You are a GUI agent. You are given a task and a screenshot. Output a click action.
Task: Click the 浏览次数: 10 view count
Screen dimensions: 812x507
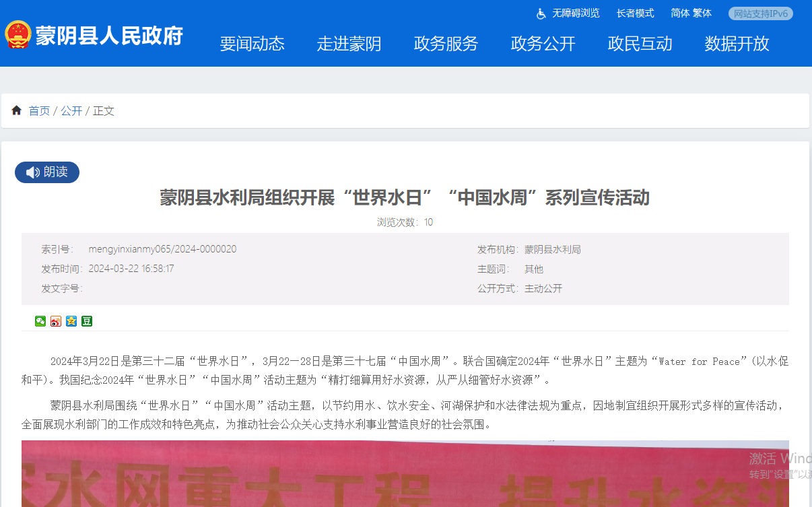405,222
